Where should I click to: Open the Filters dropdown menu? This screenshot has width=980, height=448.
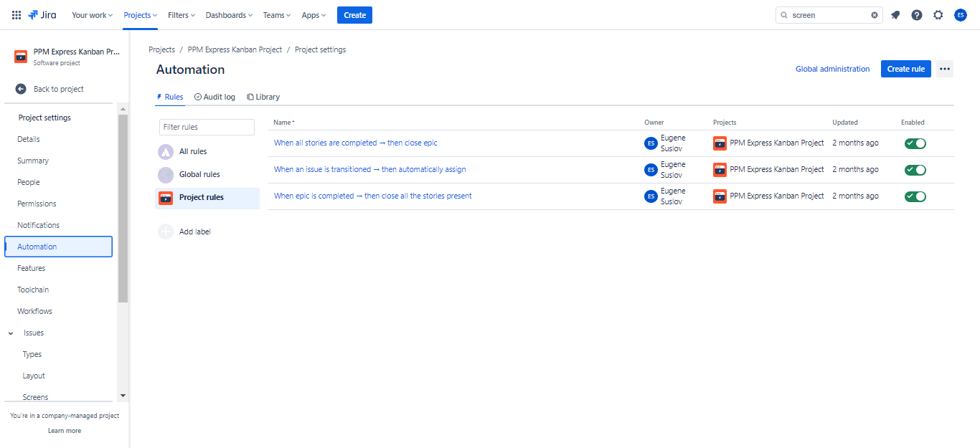pos(182,15)
